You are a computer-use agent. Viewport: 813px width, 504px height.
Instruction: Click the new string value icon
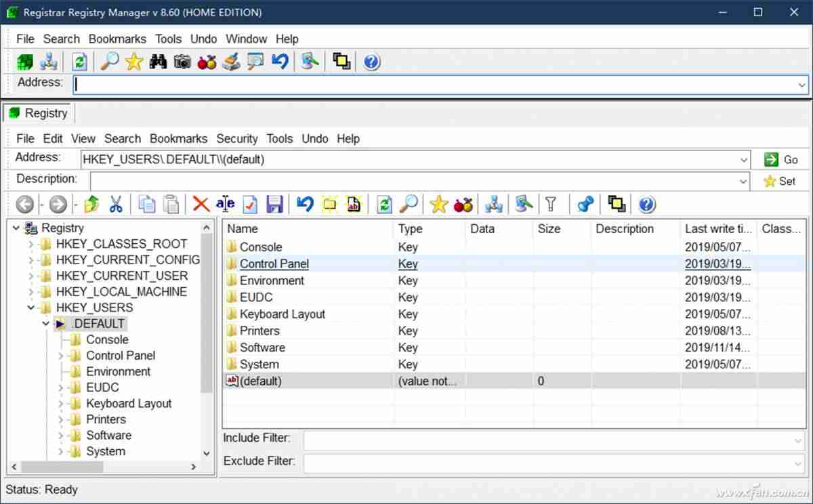354,204
